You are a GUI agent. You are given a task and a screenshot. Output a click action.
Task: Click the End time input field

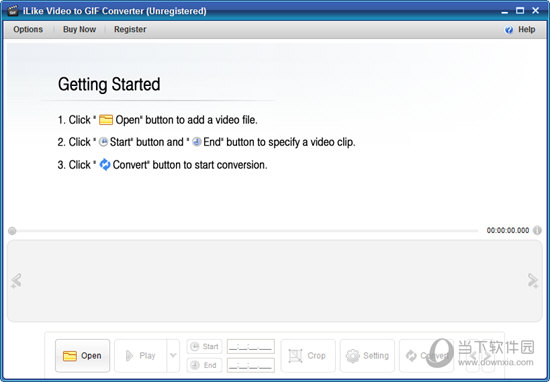251,365
